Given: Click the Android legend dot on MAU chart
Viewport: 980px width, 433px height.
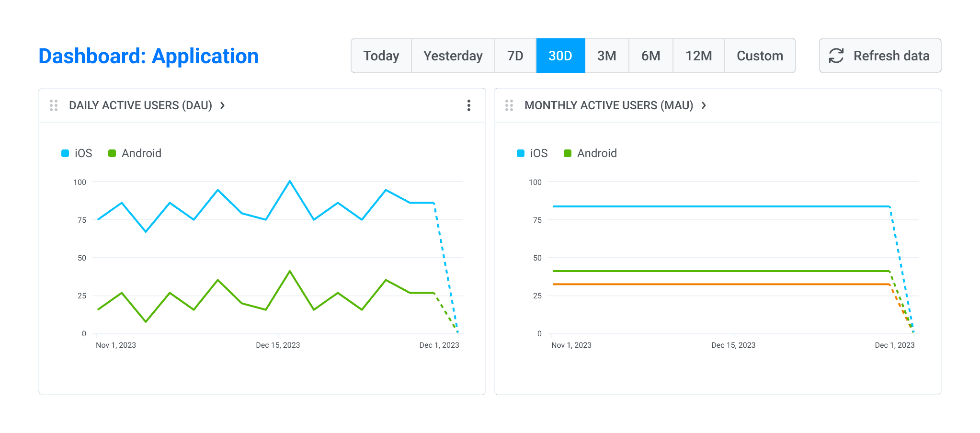Looking at the screenshot, I should (x=567, y=153).
